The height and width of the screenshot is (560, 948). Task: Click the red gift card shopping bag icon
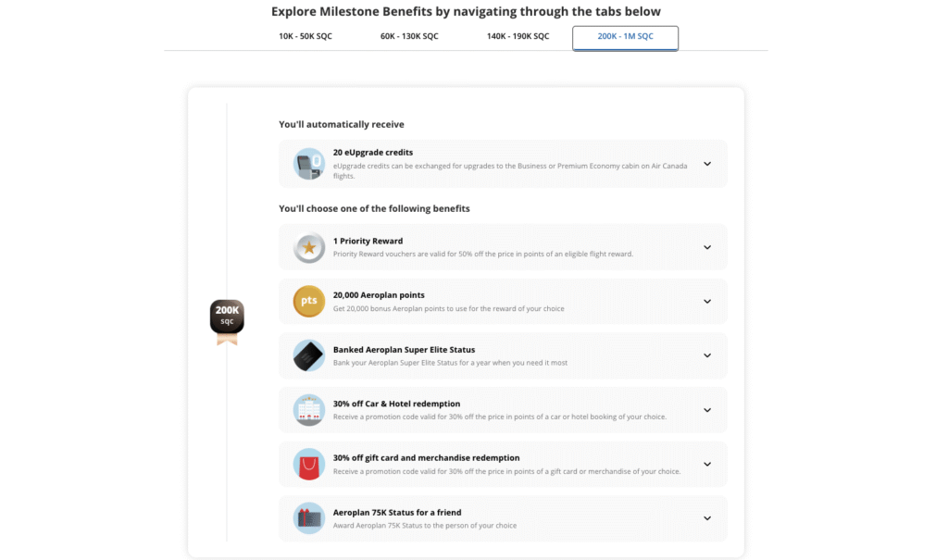point(308,464)
